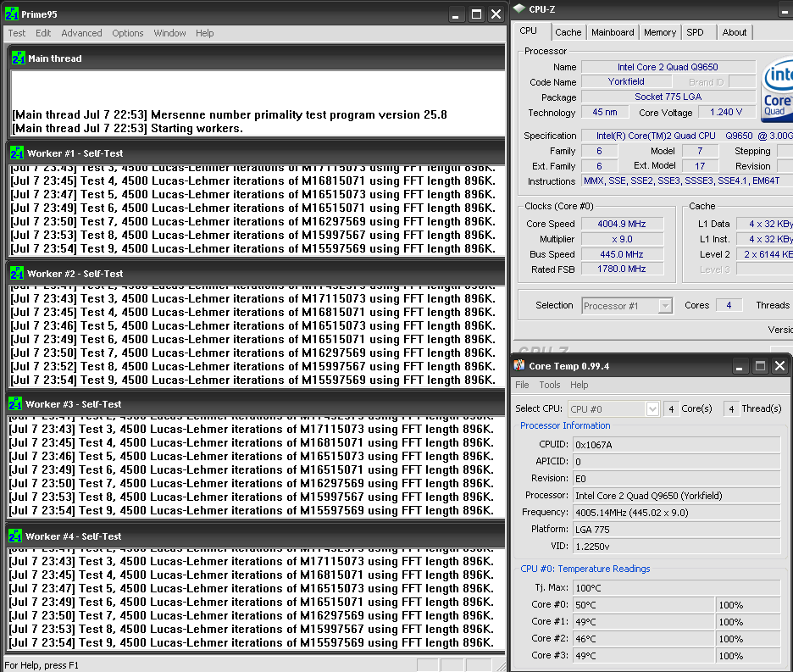Viewport: 793px width, 672px height.
Task: Click the Core Voltage value 1.240 V
Action: 726,112
